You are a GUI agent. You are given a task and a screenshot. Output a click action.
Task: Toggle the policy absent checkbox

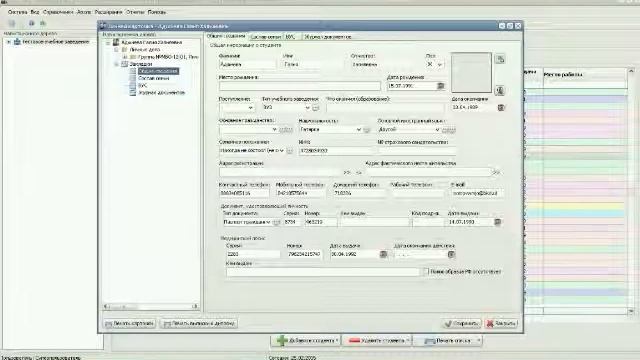(425, 271)
